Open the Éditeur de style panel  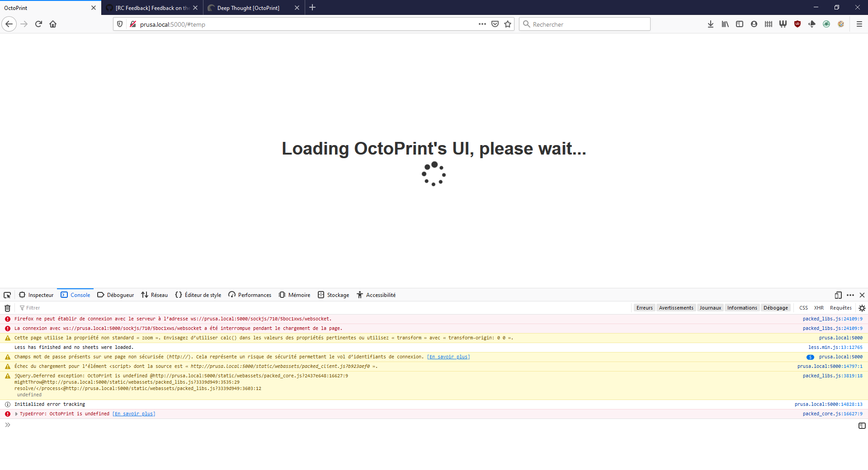coord(198,295)
